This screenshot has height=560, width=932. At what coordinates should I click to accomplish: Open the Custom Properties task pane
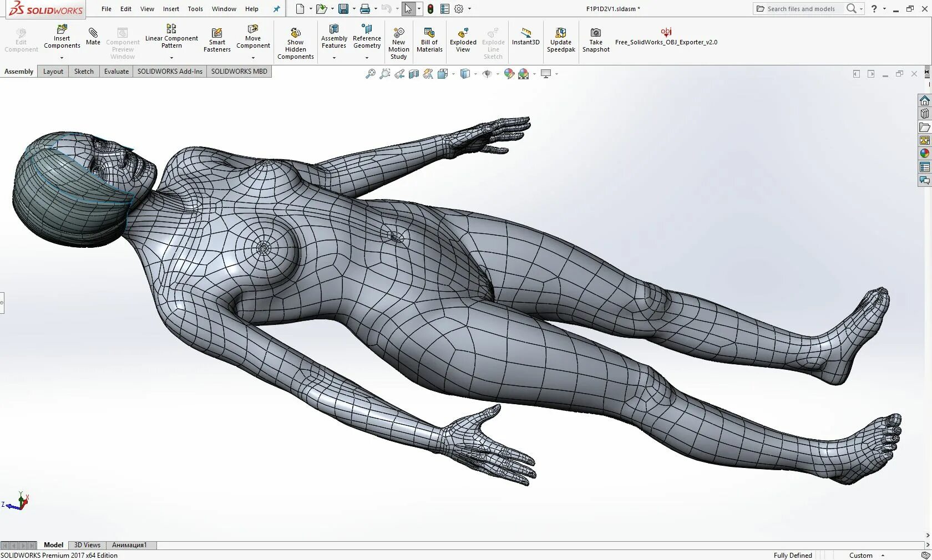coord(924,167)
